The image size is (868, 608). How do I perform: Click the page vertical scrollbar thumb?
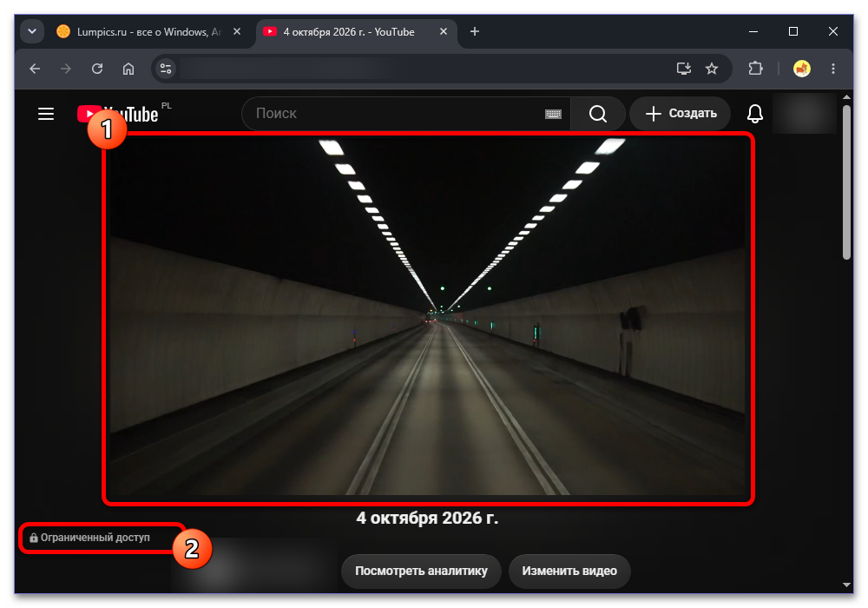[x=846, y=182]
